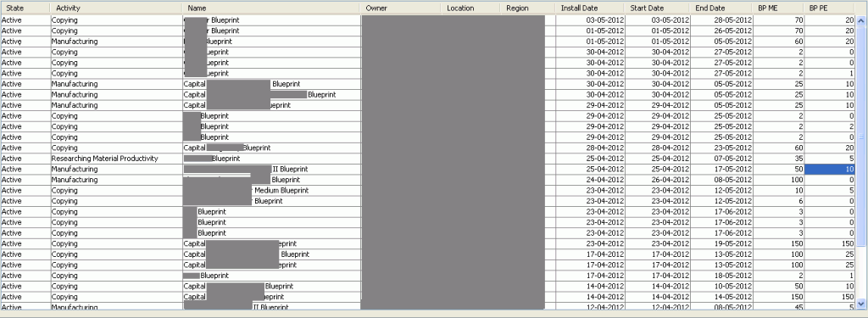
Task: Click the scrollbar down arrow
Action: tap(861, 304)
